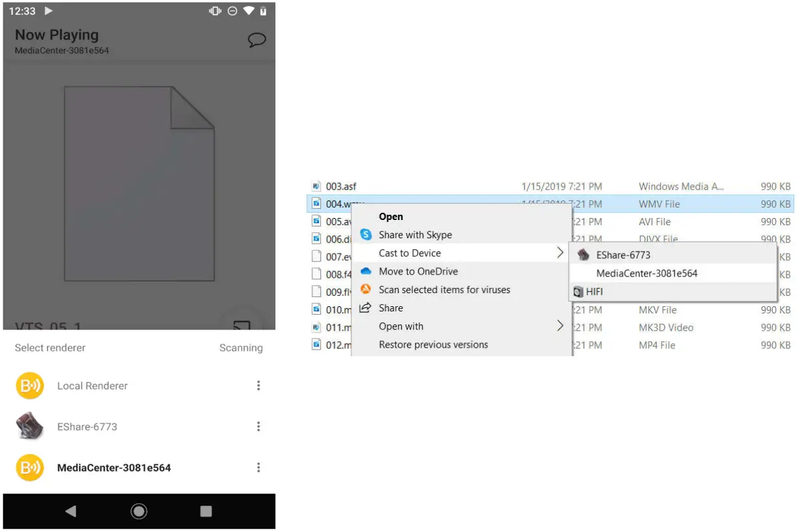This screenshot has width=798, height=532.
Task: Tap the Wi-Fi icon in the status bar
Action: coord(249,11)
